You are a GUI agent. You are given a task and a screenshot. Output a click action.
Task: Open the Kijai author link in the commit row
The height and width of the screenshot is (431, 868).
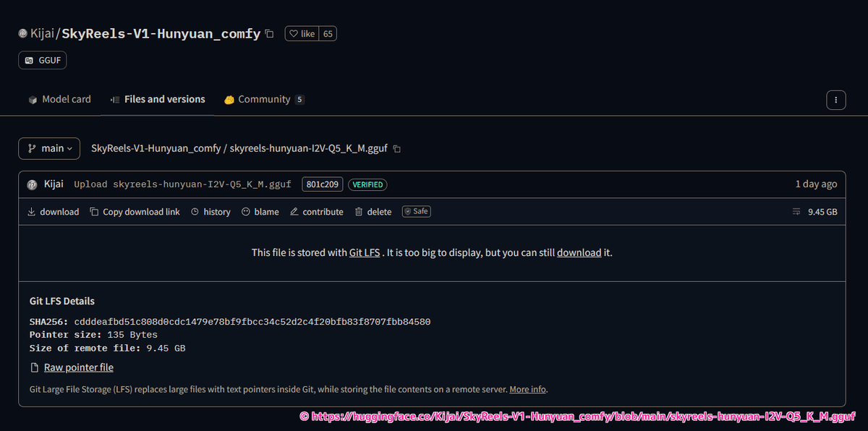(x=54, y=184)
